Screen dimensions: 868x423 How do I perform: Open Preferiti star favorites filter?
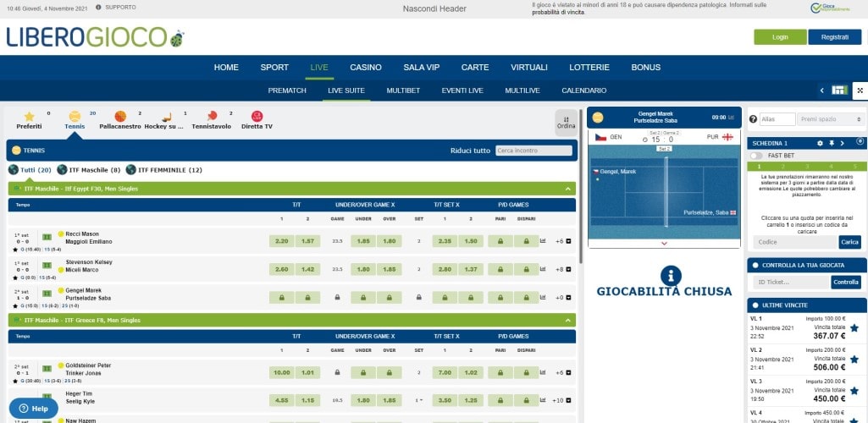[29, 116]
